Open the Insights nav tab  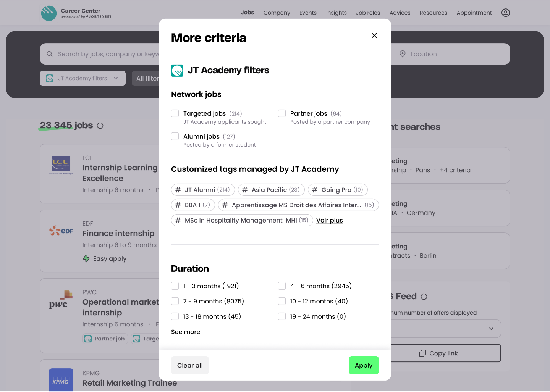[x=336, y=13]
